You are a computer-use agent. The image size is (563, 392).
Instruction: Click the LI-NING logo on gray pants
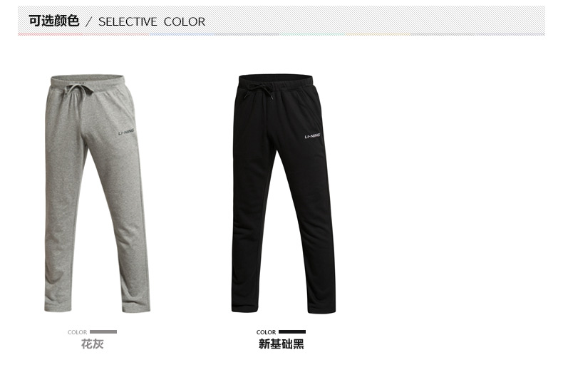point(126,133)
